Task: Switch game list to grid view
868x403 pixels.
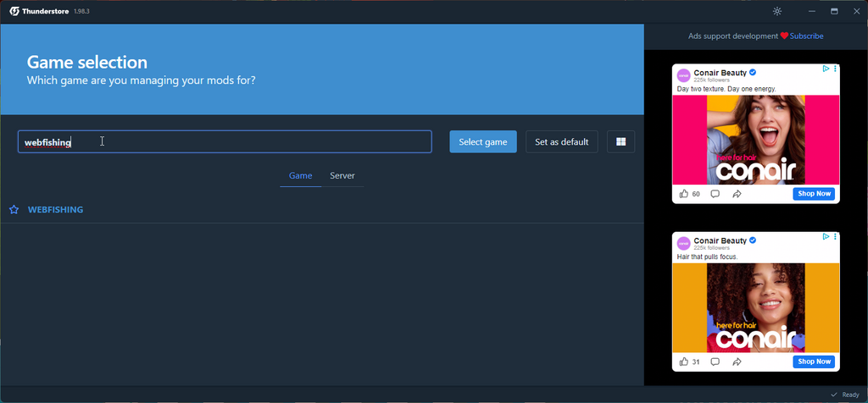Action: pos(620,141)
